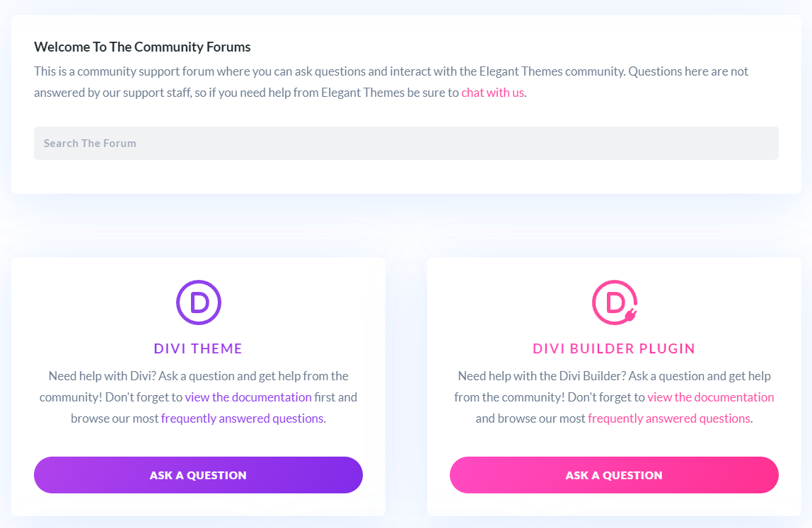The width and height of the screenshot is (812, 528).
Task: Click the 'Welcome To The Community Forums' title
Action: [x=142, y=47]
